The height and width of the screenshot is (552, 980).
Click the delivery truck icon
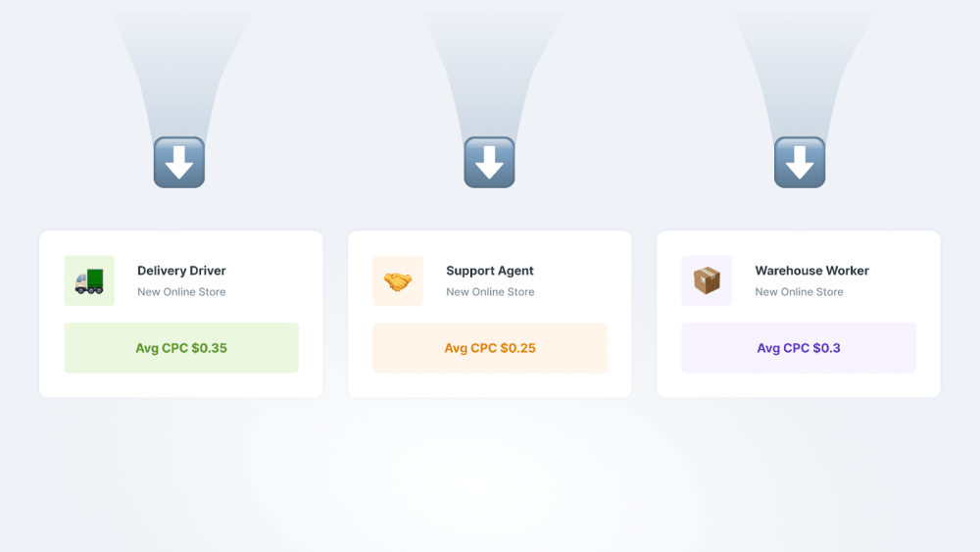[89, 280]
